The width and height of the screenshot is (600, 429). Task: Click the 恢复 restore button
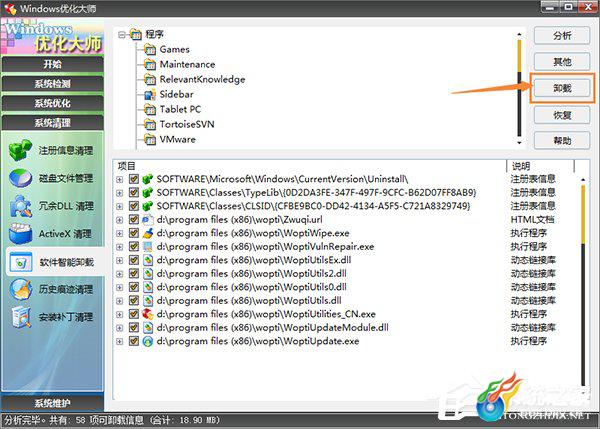[562, 115]
